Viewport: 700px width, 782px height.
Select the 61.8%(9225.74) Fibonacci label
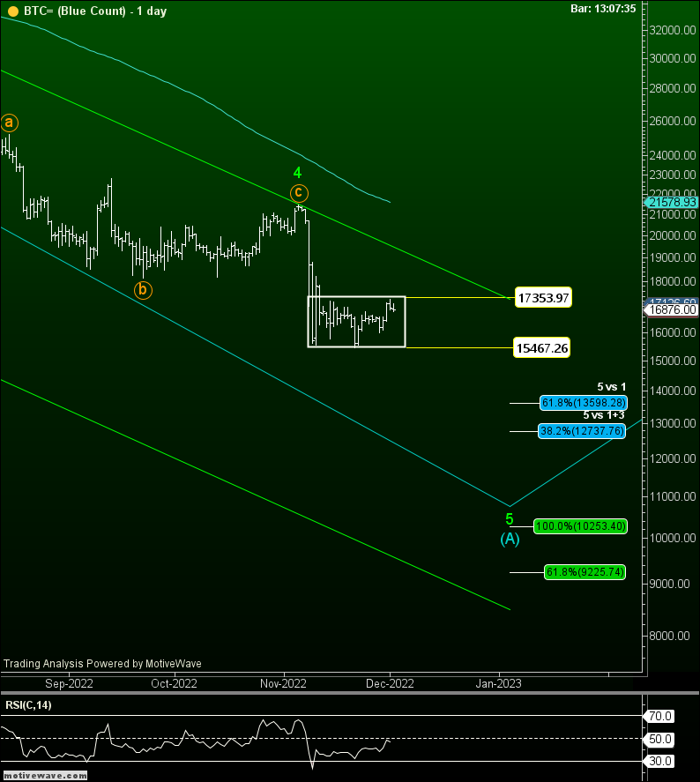(585, 572)
